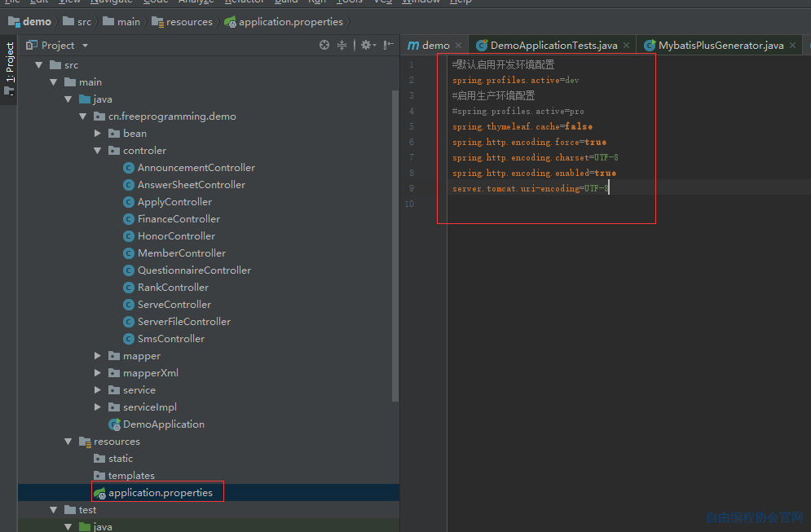
Task: Click the collapse all icon in Project panel
Action: (342, 45)
